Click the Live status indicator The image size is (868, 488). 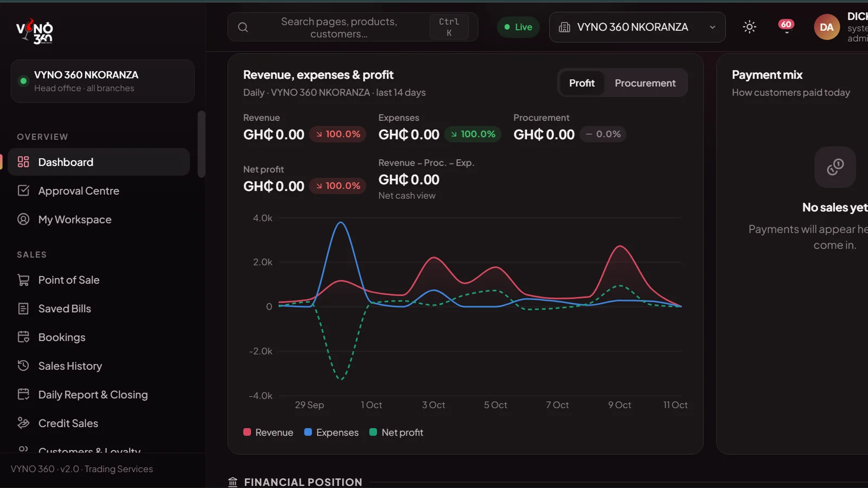coord(518,27)
